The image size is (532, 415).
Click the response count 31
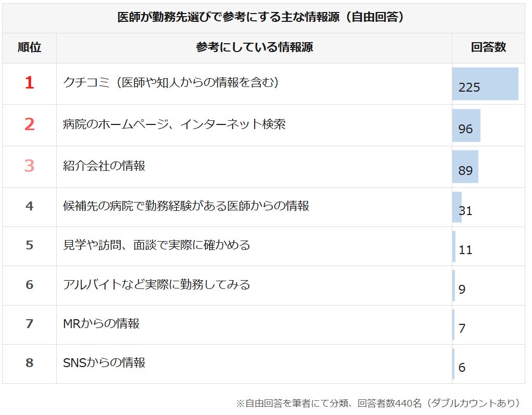click(465, 211)
